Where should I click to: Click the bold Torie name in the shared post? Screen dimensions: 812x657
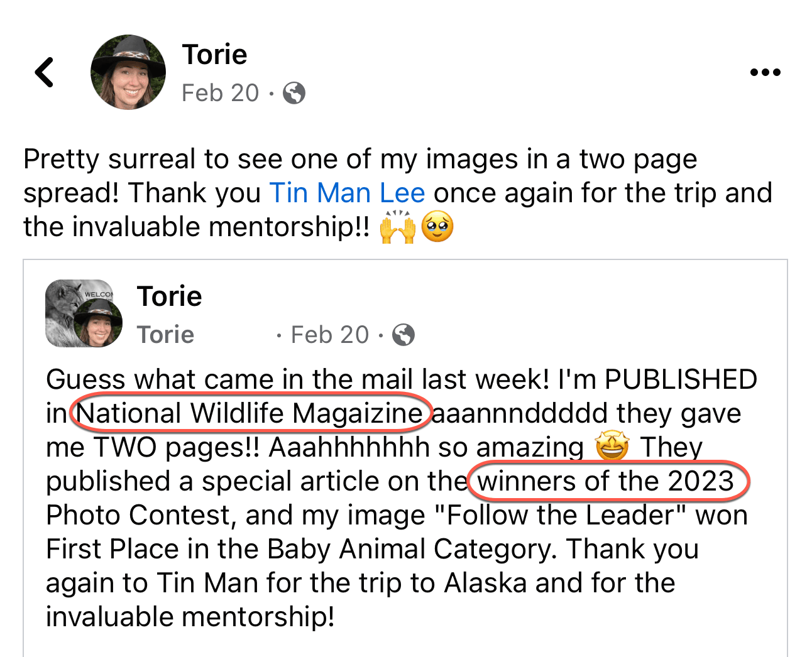pos(169,296)
